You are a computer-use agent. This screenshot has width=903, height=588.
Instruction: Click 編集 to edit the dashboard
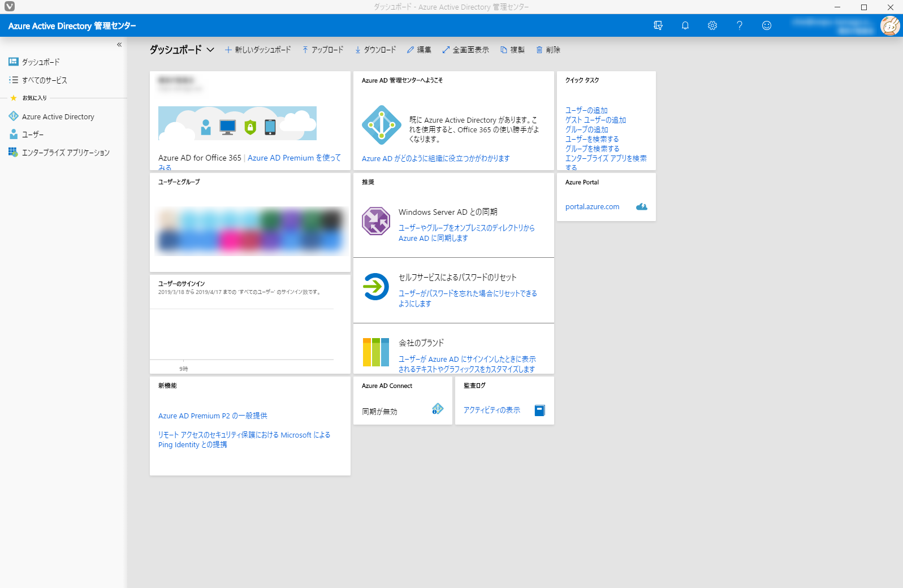(419, 50)
